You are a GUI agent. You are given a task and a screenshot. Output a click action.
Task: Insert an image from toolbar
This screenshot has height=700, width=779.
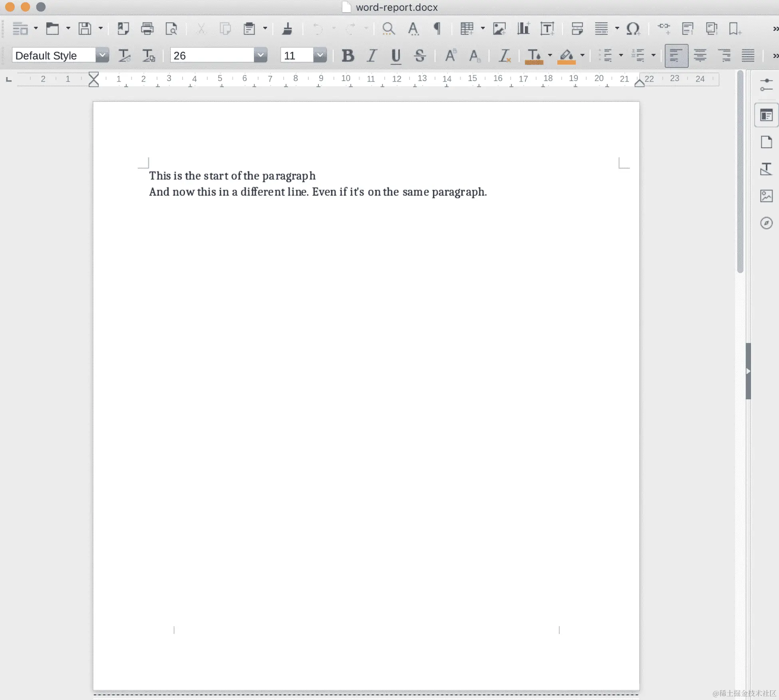click(499, 29)
